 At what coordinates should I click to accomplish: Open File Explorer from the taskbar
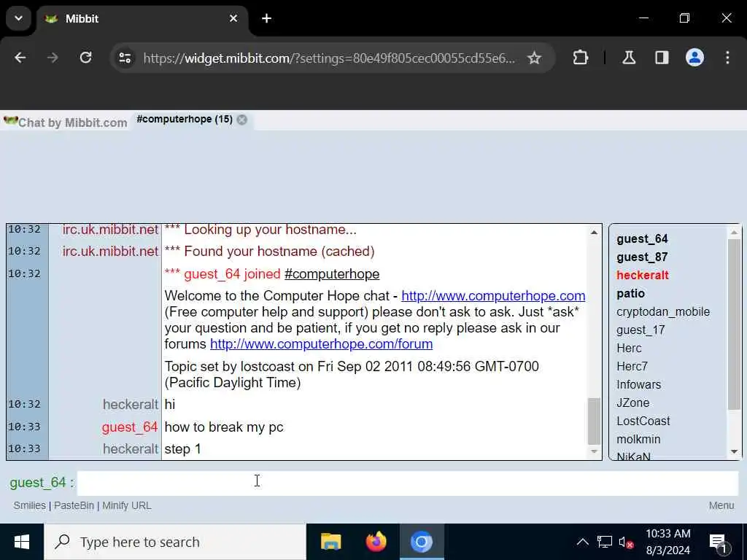pos(331,542)
